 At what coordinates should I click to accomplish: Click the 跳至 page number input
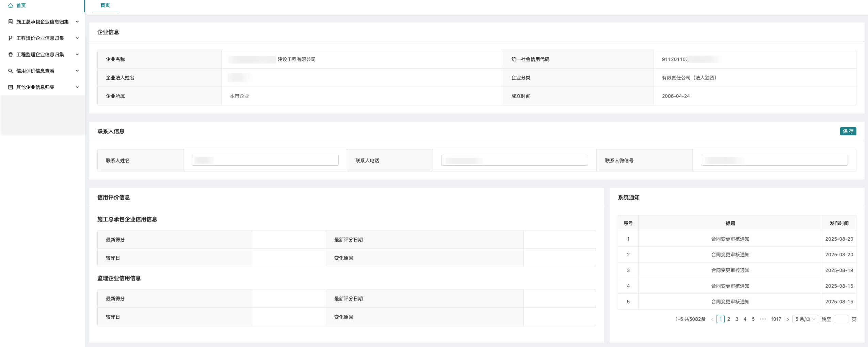841,319
